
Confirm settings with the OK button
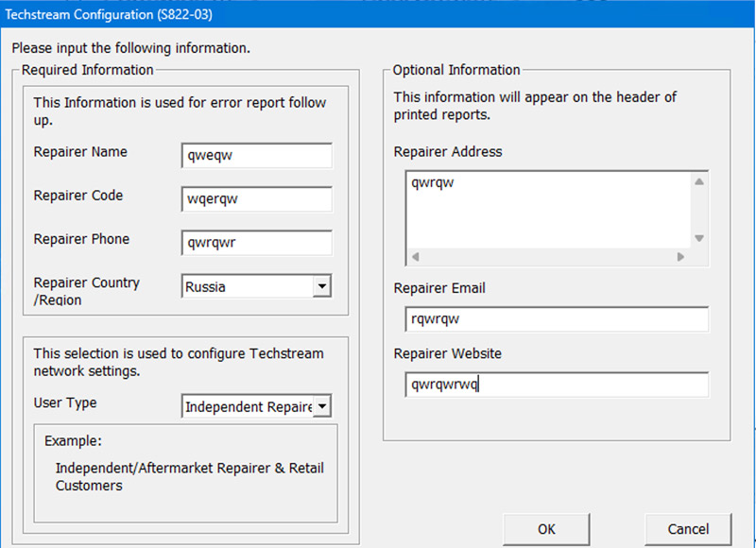click(546, 529)
